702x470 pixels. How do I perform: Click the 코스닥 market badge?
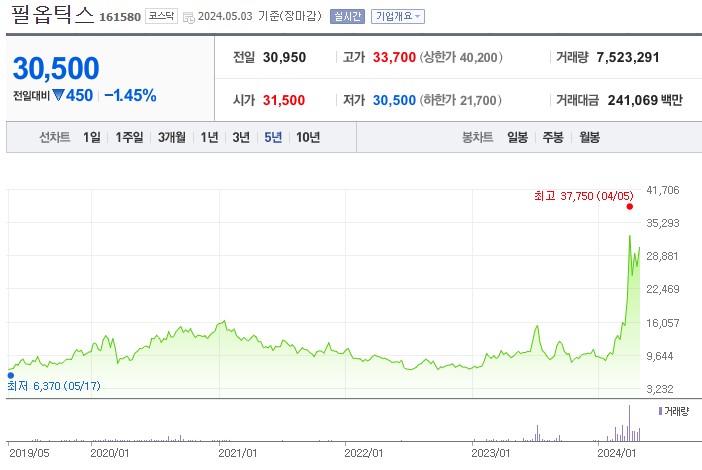[x=161, y=16]
